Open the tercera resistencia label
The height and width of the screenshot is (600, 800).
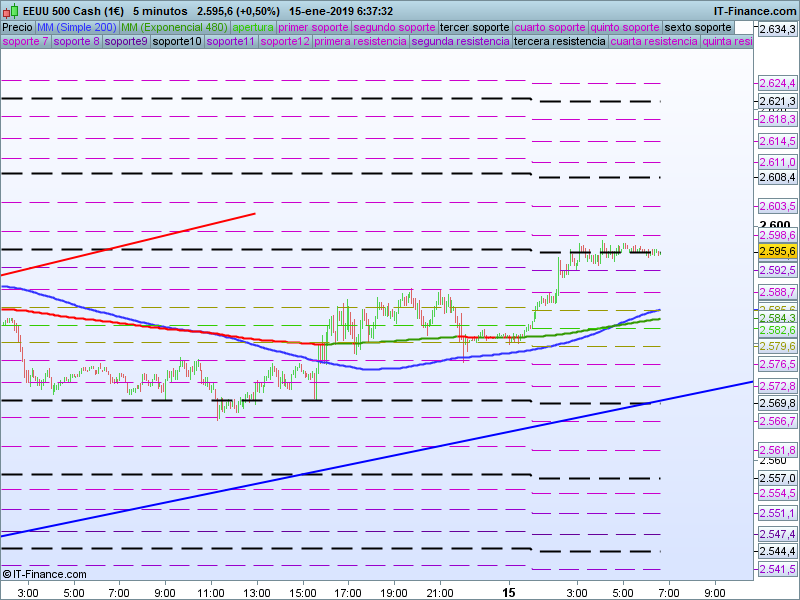tap(559, 42)
